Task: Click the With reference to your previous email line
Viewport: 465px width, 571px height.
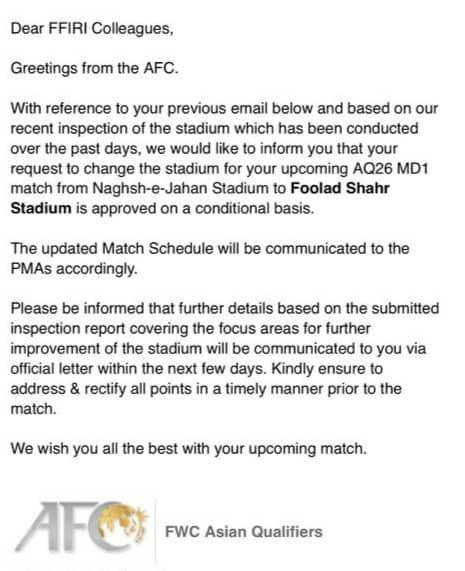Action: 224,109
